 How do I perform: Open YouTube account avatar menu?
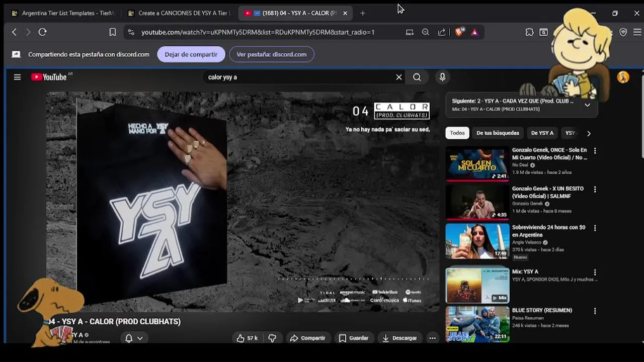pos(623,77)
